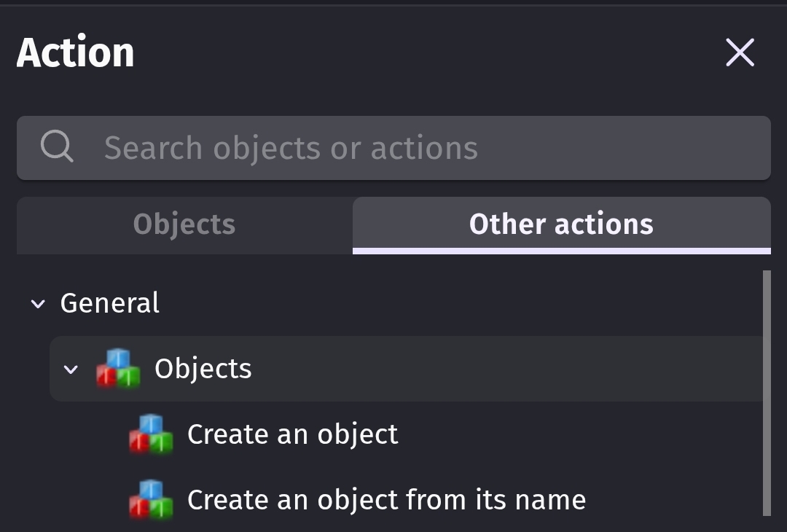Select the Objects group label in tree
This screenshot has width=787, height=532.
[203, 369]
